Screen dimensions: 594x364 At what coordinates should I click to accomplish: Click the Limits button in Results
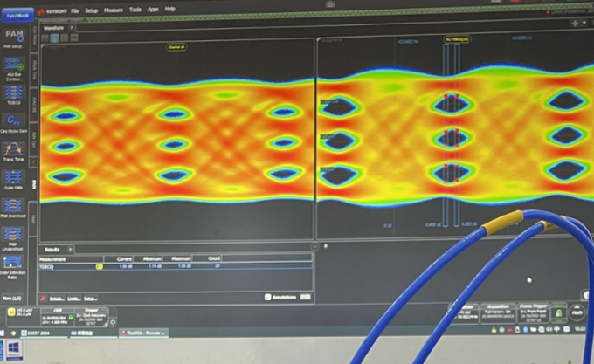73,299
